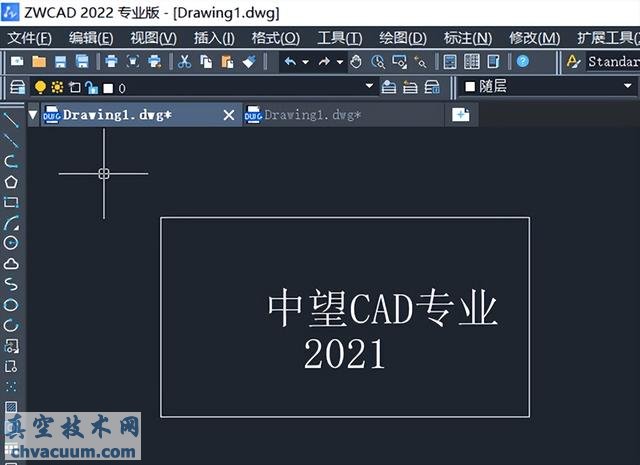Close the active Drawing1.dwg tab
The width and height of the screenshot is (640, 465).
click(228, 115)
